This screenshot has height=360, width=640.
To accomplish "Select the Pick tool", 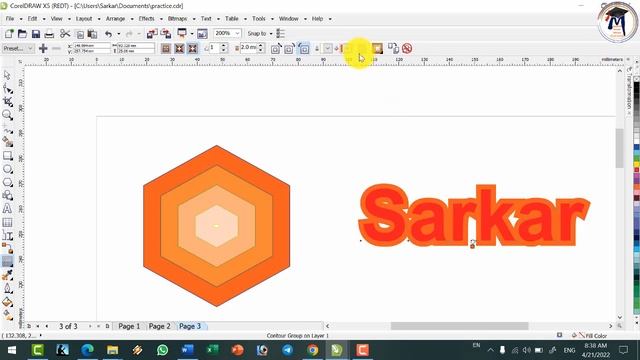I will click(7, 75).
